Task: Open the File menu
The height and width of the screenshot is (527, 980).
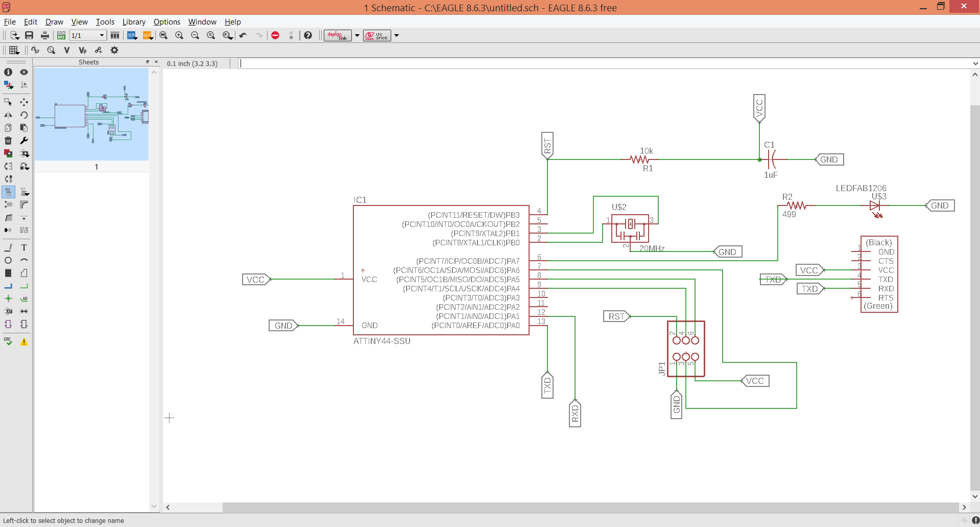Action: pos(10,22)
